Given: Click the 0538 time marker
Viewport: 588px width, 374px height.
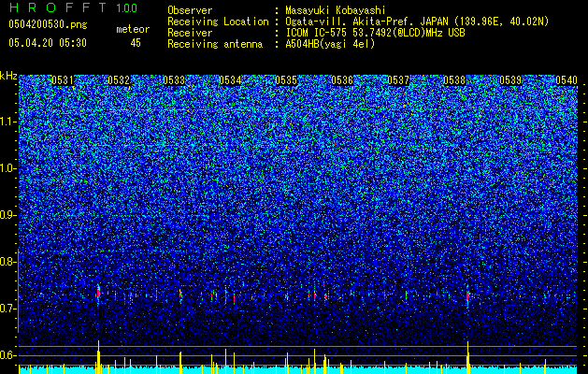Looking at the screenshot, I should point(454,80).
